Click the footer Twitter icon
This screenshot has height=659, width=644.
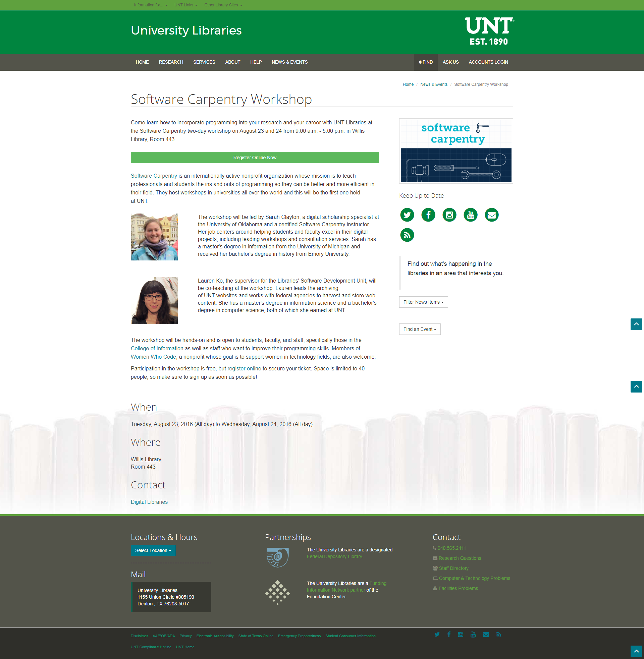[x=437, y=634]
